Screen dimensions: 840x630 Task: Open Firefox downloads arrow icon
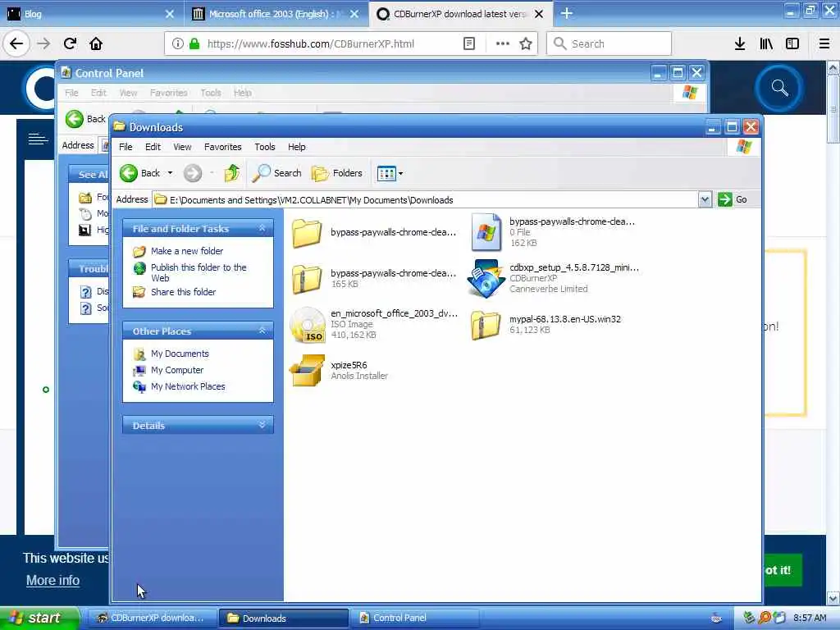tap(740, 43)
